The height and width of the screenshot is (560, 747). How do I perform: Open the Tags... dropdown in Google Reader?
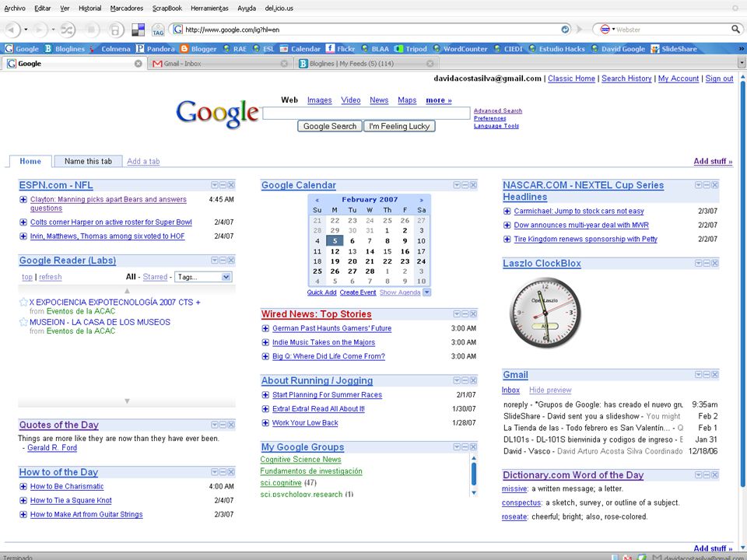(203, 277)
